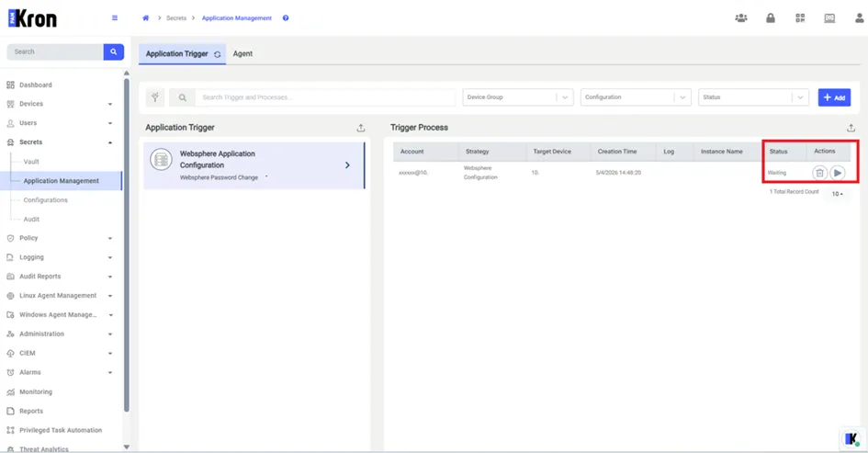Open the Configuration filter dropdown
This screenshot has width=868, height=453.
[x=636, y=97]
